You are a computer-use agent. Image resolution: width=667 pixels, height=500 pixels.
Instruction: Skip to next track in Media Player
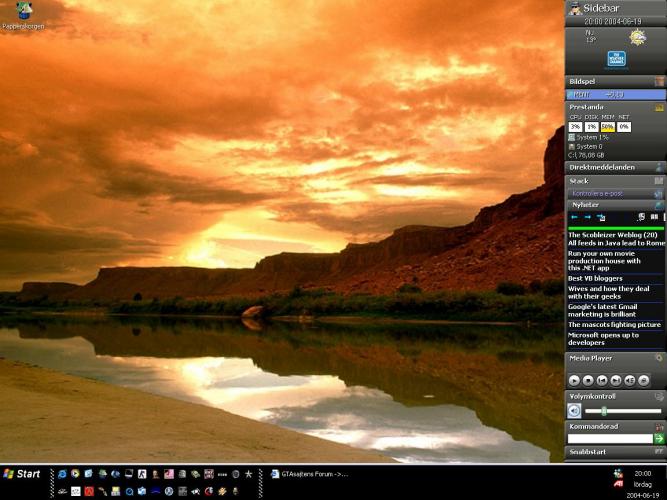pyautogui.click(x=616, y=380)
